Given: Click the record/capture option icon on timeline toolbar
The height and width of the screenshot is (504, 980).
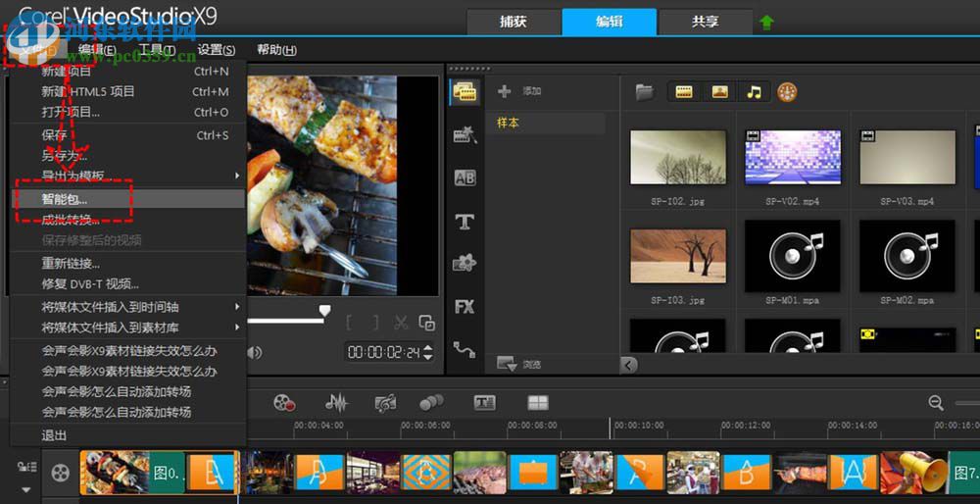Looking at the screenshot, I should pos(284,403).
